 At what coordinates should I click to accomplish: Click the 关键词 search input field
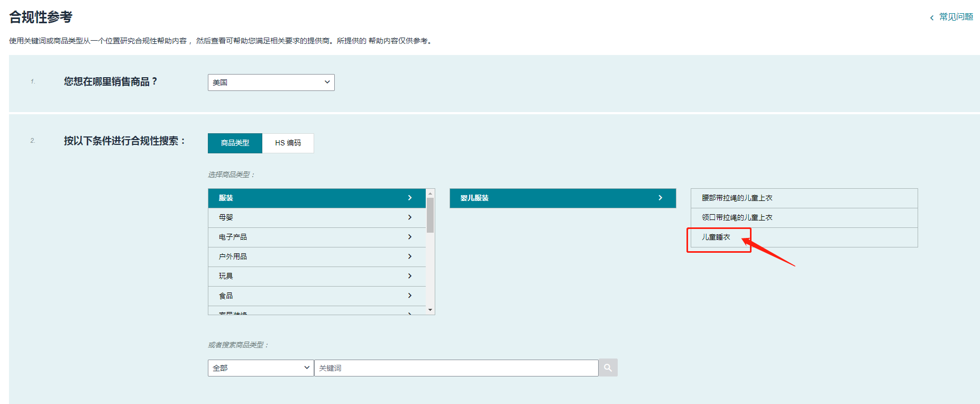(456, 368)
